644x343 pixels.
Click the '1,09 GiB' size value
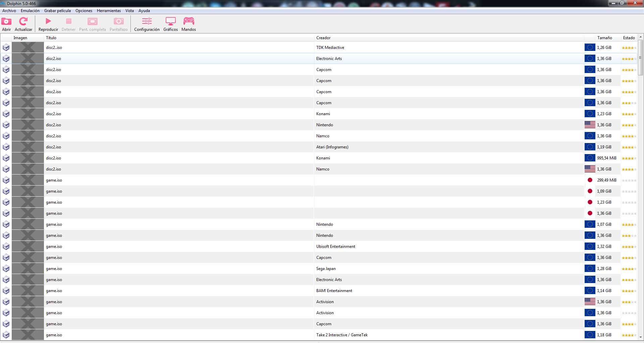(604, 191)
